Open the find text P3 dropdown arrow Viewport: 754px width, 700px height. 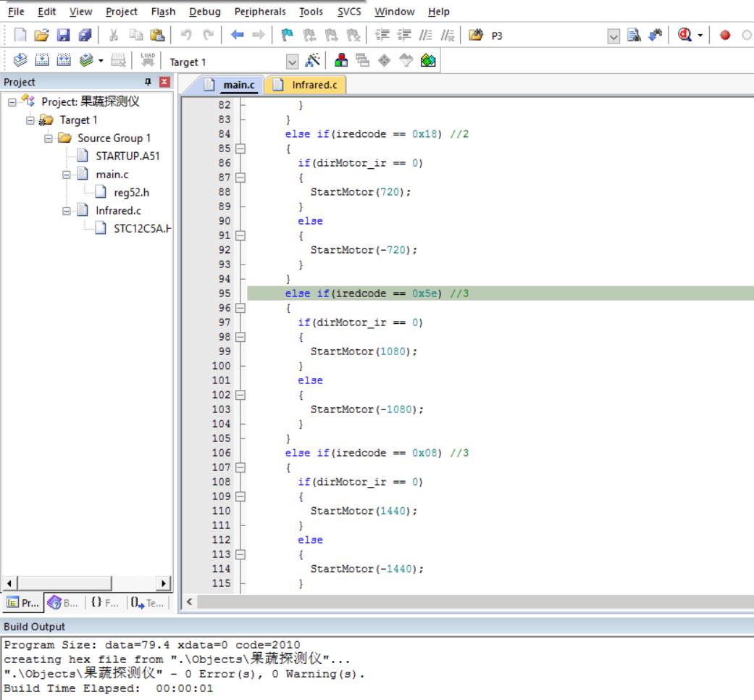613,36
